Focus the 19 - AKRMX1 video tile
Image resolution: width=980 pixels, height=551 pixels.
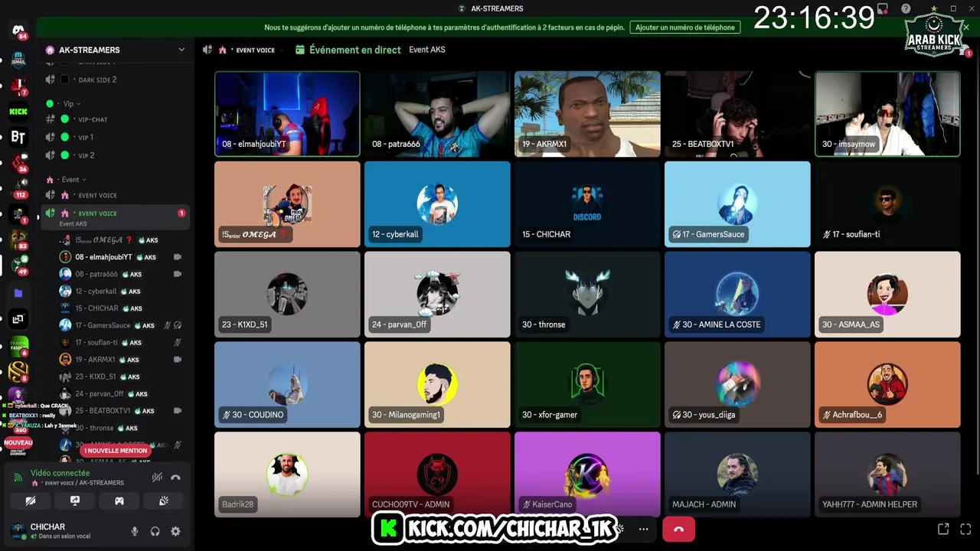(587, 114)
